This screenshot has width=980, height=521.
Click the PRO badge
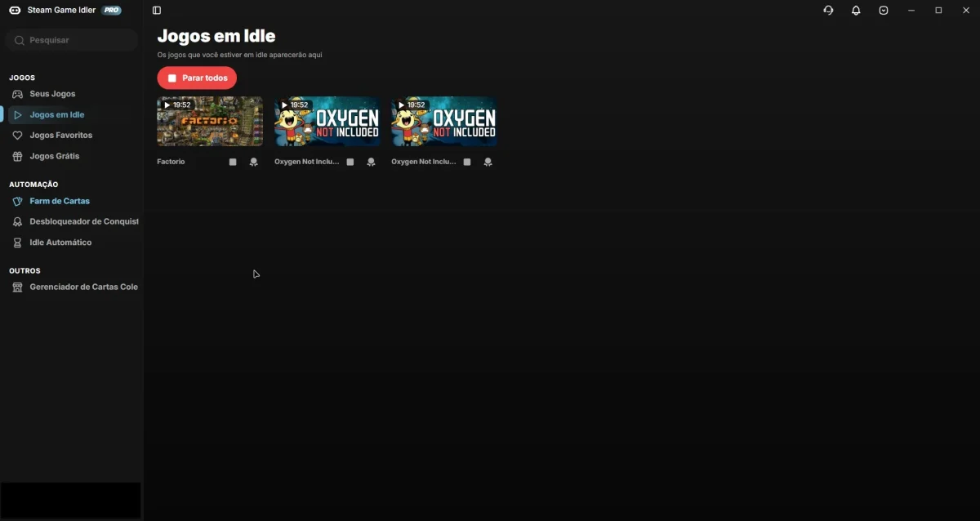pos(112,11)
